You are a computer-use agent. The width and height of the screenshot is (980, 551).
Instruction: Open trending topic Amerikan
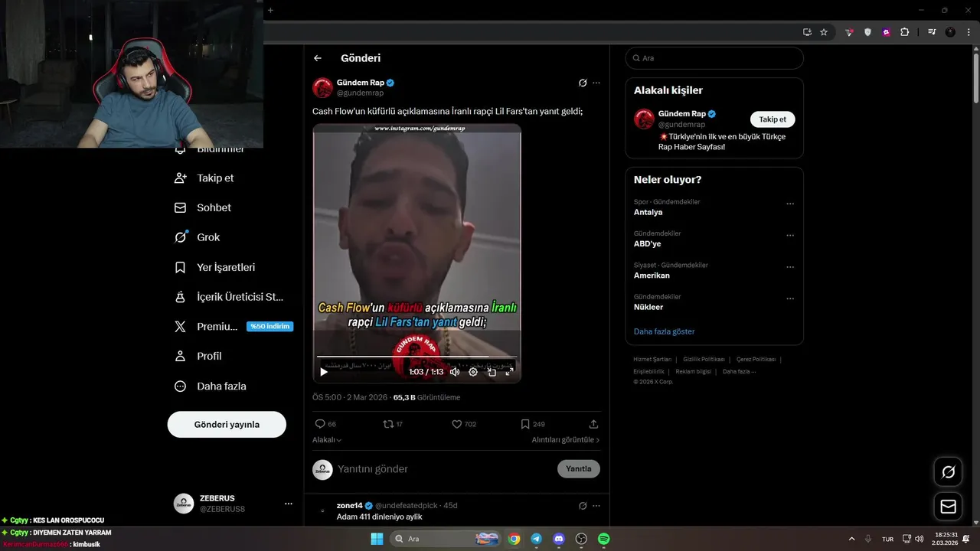pos(652,275)
